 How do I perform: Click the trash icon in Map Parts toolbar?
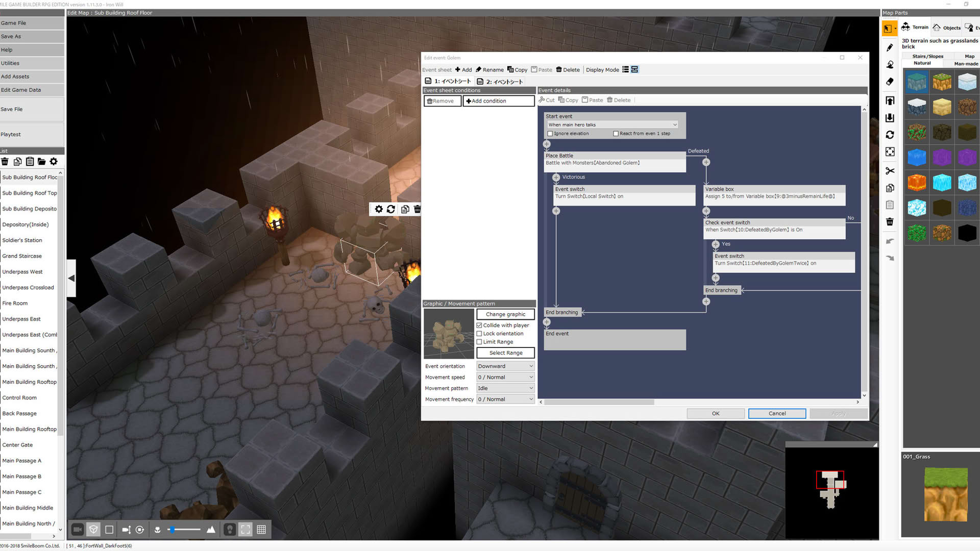890,221
